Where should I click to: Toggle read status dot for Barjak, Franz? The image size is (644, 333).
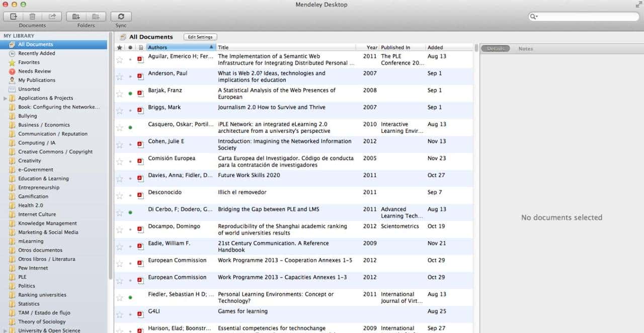130,94
